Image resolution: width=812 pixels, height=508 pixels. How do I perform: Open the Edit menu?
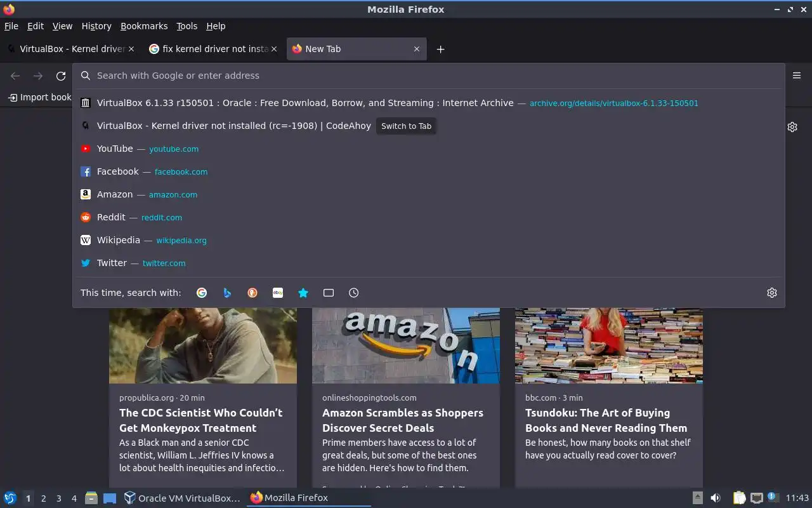coord(36,26)
